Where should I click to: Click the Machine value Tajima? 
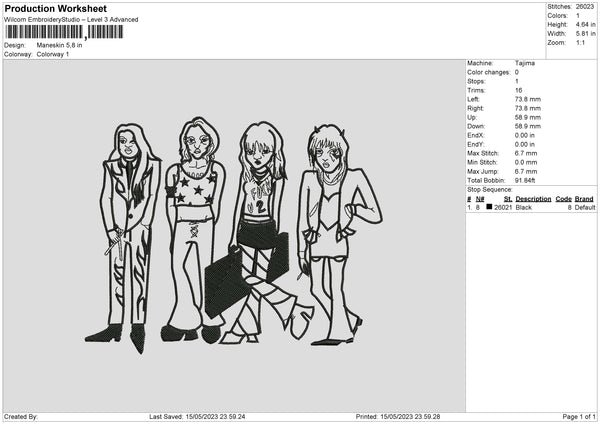point(525,63)
